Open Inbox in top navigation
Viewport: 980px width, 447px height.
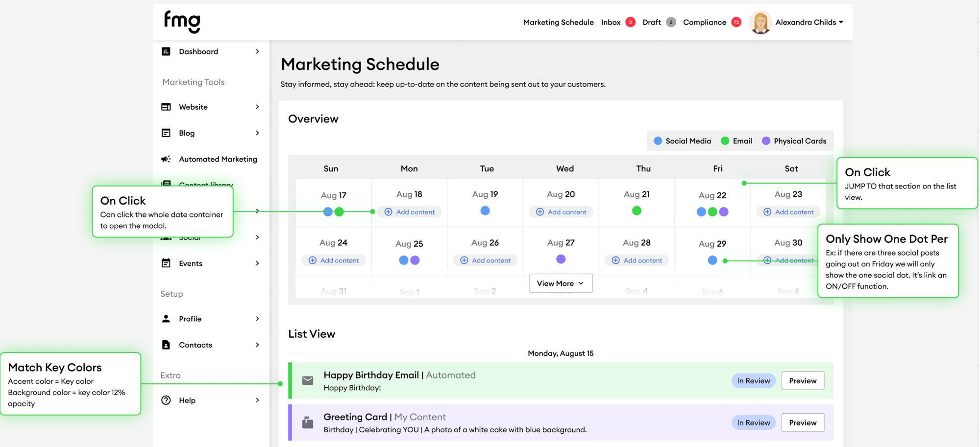click(611, 23)
